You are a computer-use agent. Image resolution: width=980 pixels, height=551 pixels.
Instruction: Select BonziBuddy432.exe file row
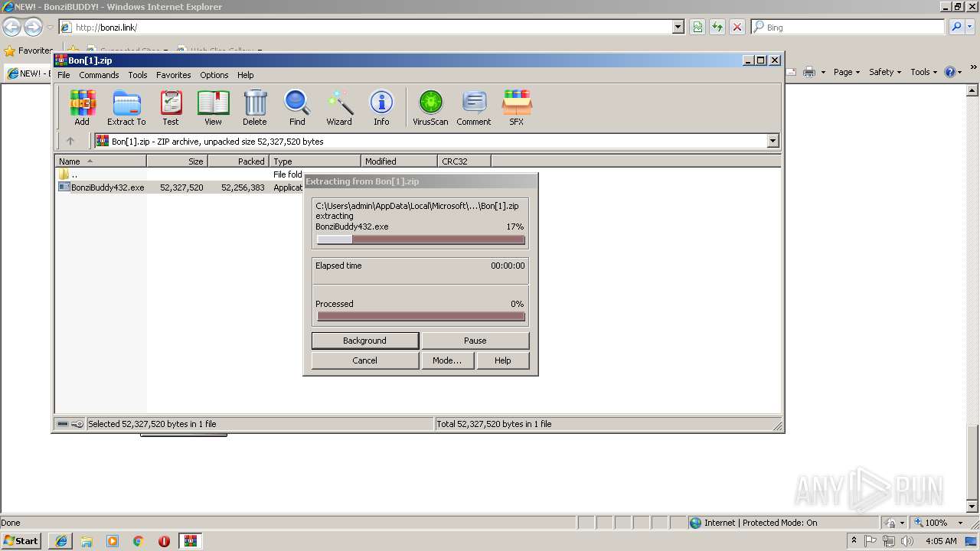coord(180,187)
